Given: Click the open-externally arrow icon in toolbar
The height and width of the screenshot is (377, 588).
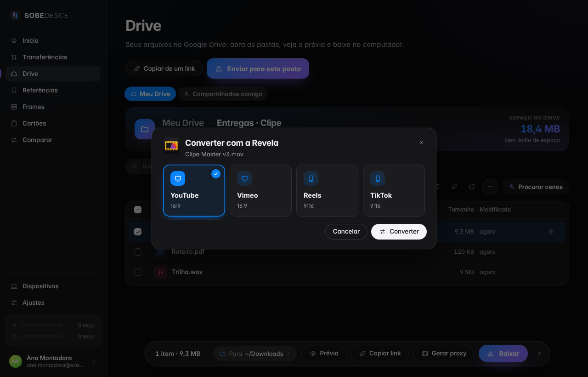Looking at the screenshot, I should [x=472, y=187].
